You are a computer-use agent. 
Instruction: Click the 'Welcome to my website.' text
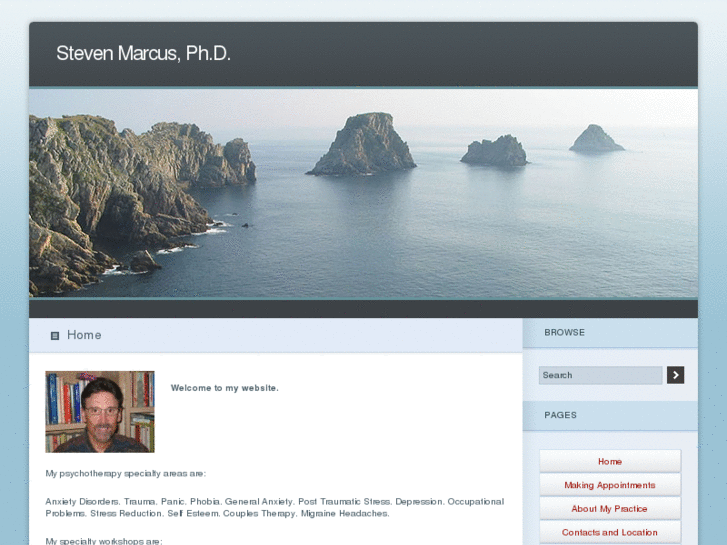pos(224,388)
